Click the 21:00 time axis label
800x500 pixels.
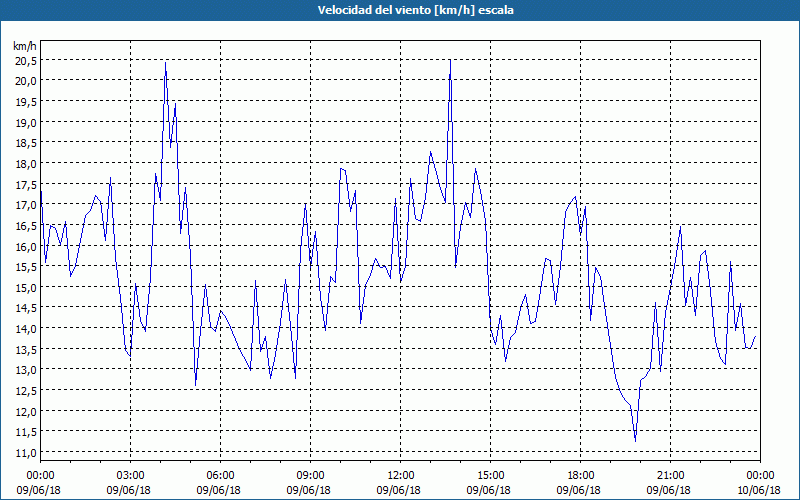coord(670,476)
